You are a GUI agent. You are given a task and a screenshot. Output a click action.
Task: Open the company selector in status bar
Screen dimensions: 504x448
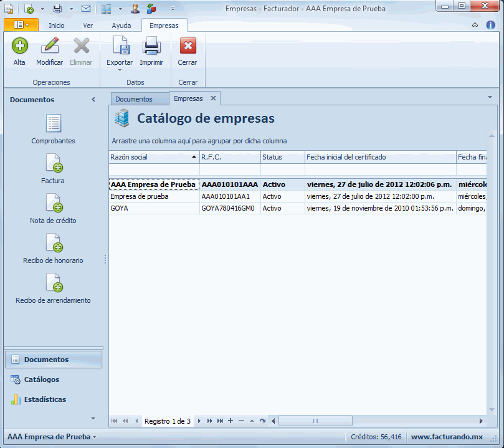(x=52, y=437)
